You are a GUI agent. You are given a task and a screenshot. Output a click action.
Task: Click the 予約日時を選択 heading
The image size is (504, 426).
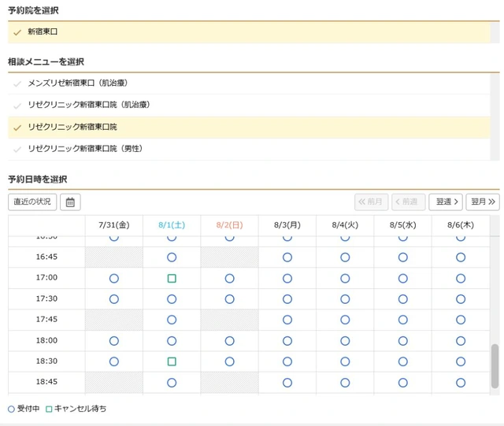[38, 180]
